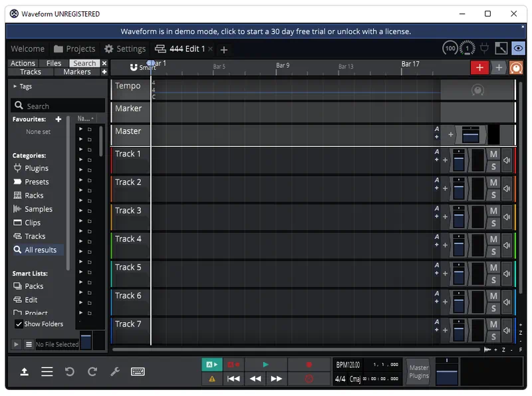532x396 pixels.
Task: Open the Cmaj key selector
Action: click(355, 379)
